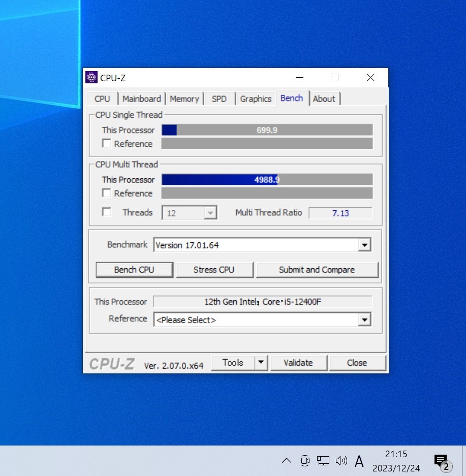466x476 pixels.
Task: Open the taskbar clock 21:15 date
Action: pos(396,461)
